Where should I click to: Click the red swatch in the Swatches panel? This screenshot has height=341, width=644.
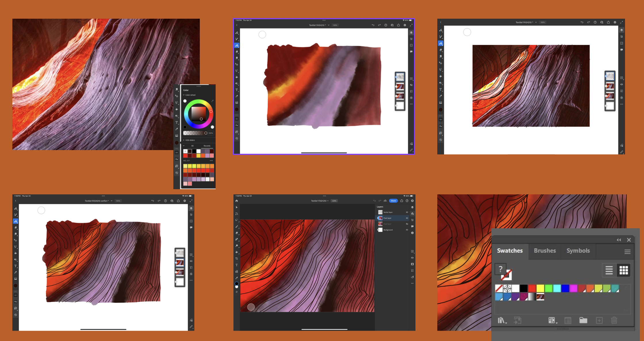click(x=532, y=288)
